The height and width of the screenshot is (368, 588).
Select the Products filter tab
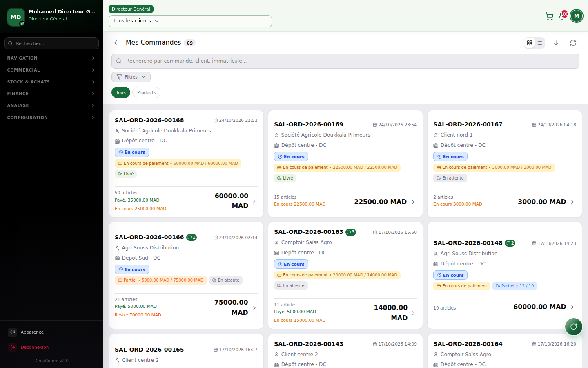pyautogui.click(x=146, y=92)
